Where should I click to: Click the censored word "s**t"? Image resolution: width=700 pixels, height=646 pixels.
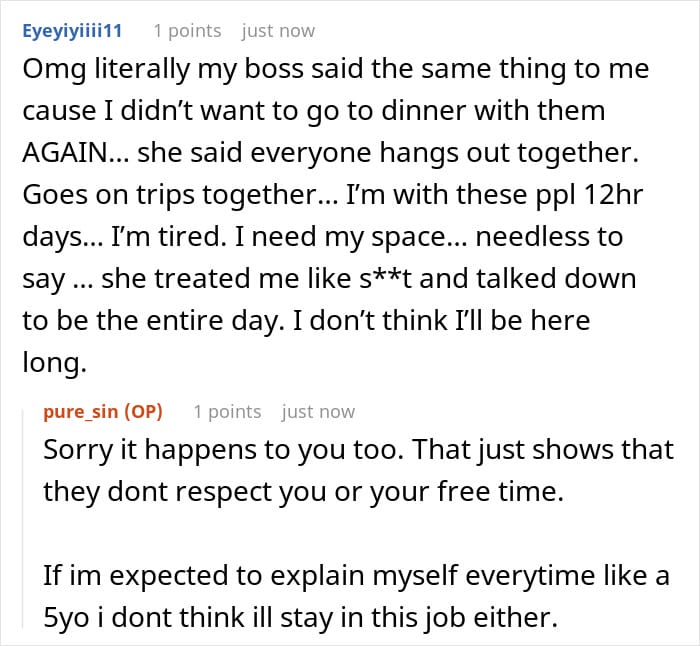coord(414,279)
